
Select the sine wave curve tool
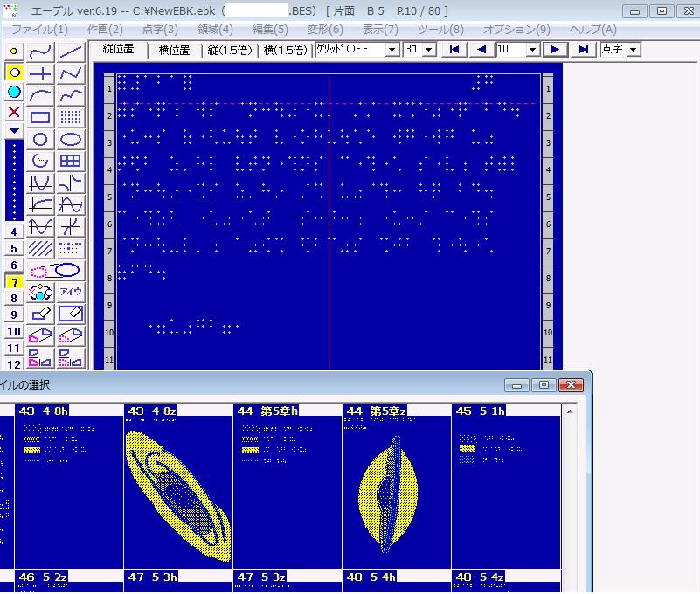click(x=71, y=204)
